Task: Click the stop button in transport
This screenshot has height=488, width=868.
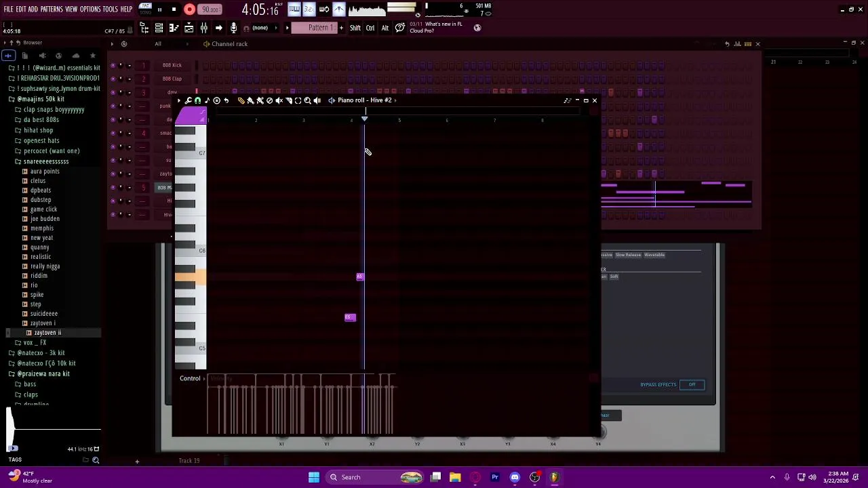Action: 174,9
